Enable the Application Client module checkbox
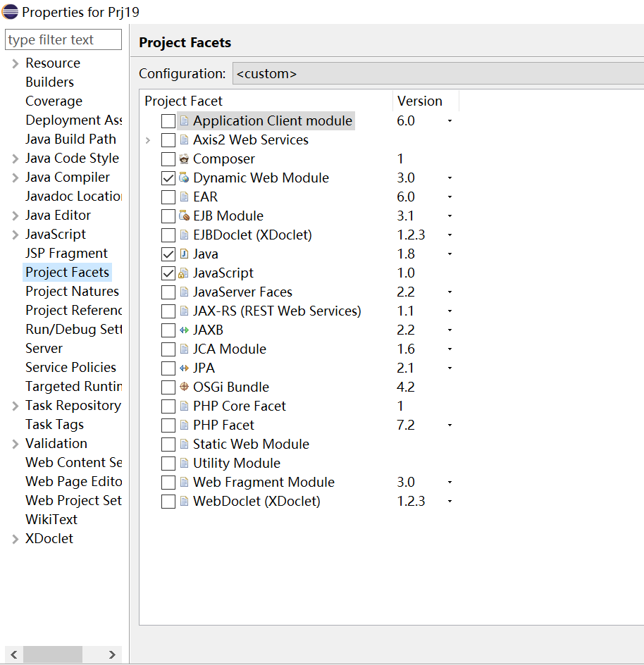644x665 pixels. pyautogui.click(x=168, y=121)
